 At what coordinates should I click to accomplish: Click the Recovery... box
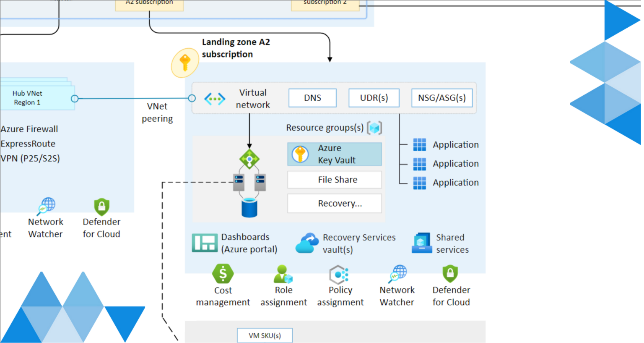[x=335, y=204]
